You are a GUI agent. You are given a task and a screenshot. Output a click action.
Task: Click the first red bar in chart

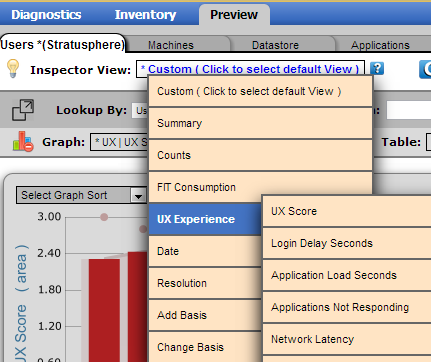pos(104,310)
